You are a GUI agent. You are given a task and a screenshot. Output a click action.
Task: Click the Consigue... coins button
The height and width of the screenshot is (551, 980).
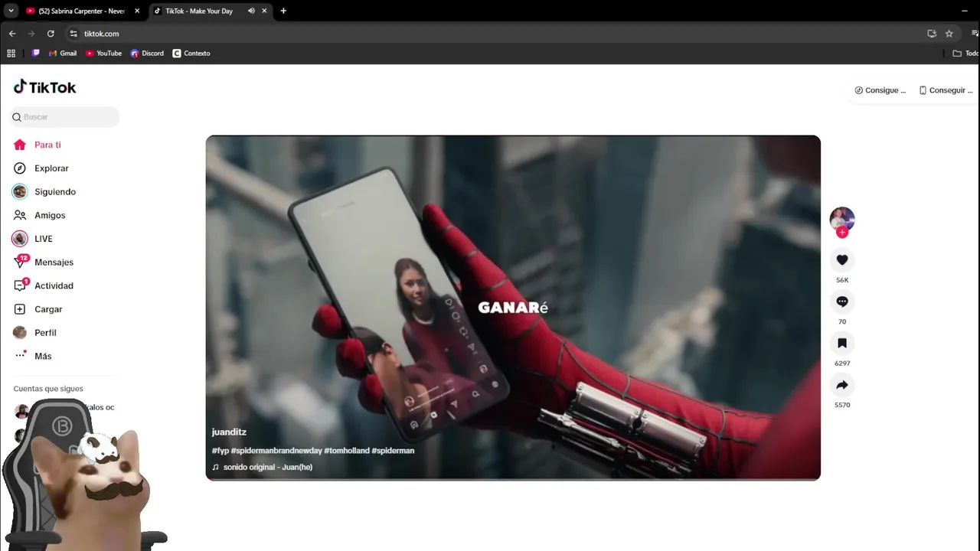point(880,90)
